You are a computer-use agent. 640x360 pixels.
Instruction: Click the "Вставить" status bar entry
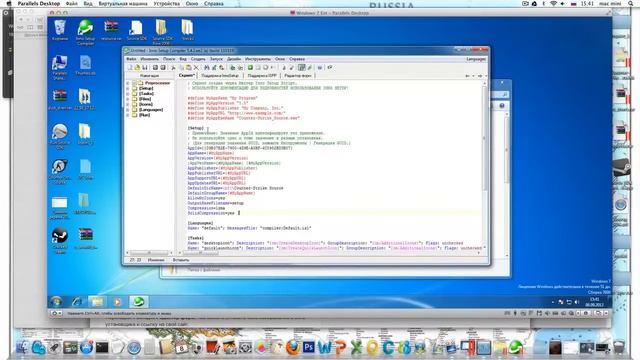point(181,260)
